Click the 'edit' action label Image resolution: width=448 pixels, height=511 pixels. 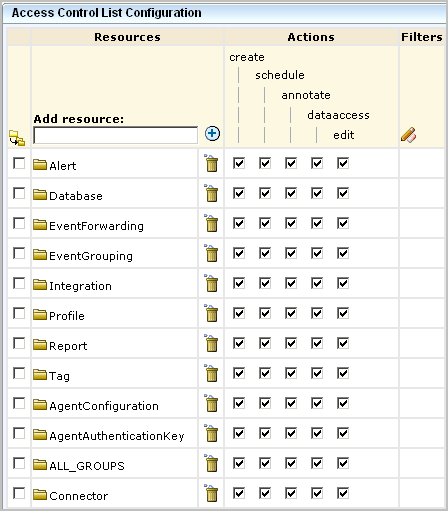point(344,135)
